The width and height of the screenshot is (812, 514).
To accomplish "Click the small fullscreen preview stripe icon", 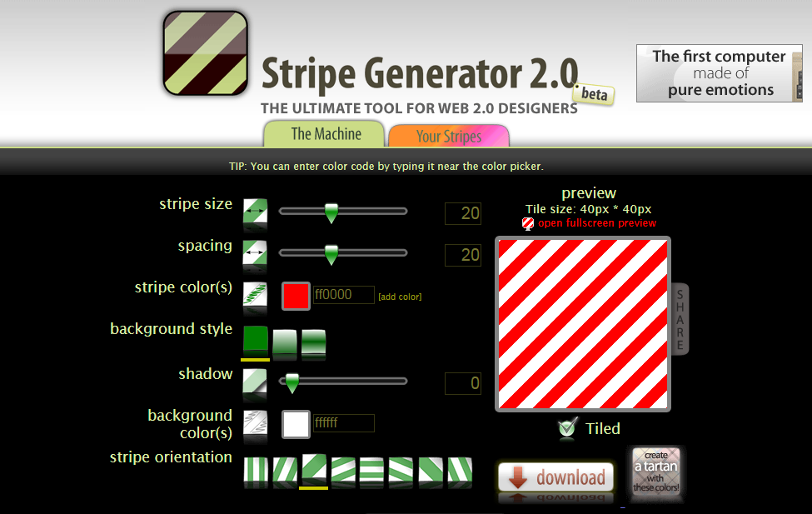I will pos(528,223).
